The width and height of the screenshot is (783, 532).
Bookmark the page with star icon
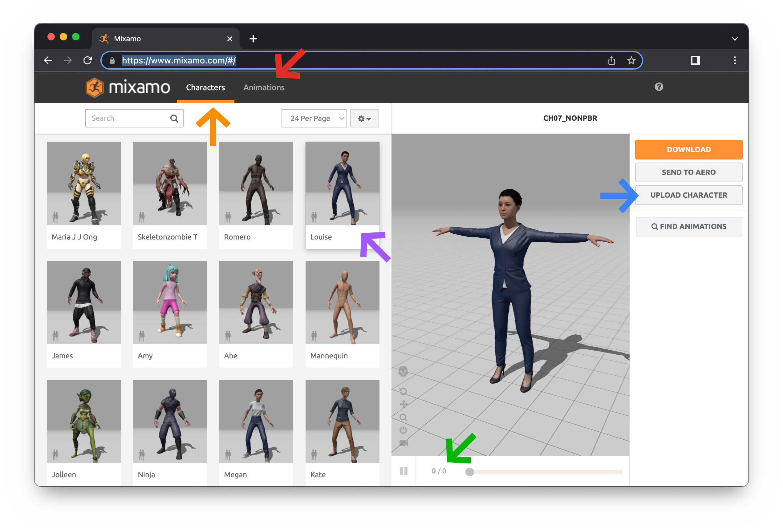pyautogui.click(x=631, y=61)
